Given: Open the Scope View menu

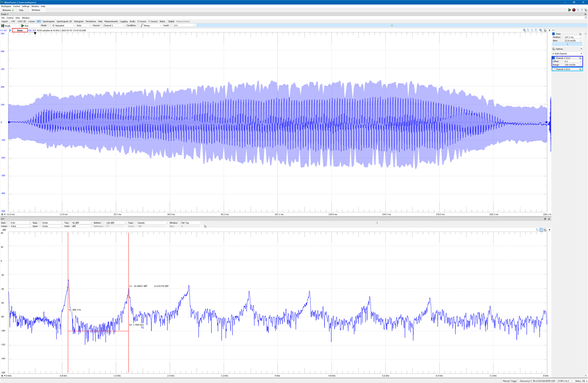Looking at the screenshot, I should pyautogui.click(x=18, y=18).
